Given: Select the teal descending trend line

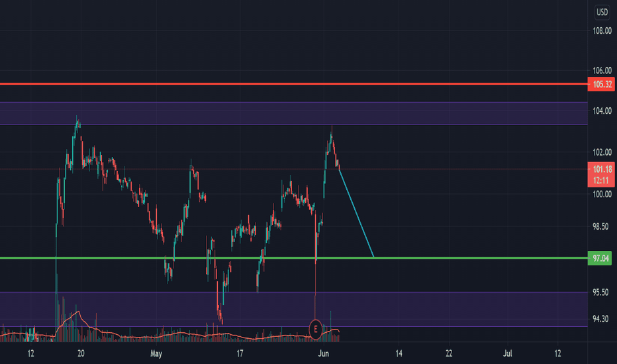Looking at the screenshot, I should coord(356,213).
